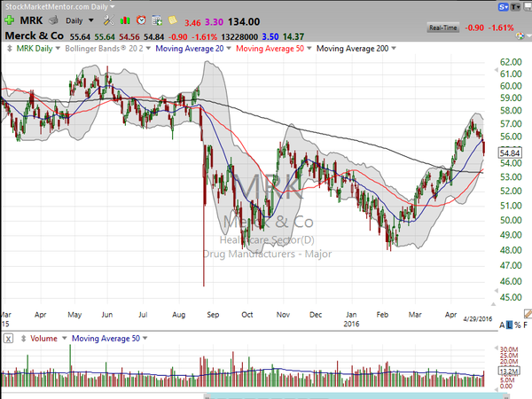Open chart tools wrench and screwdriver icon
532x399 pixels.
108,20
